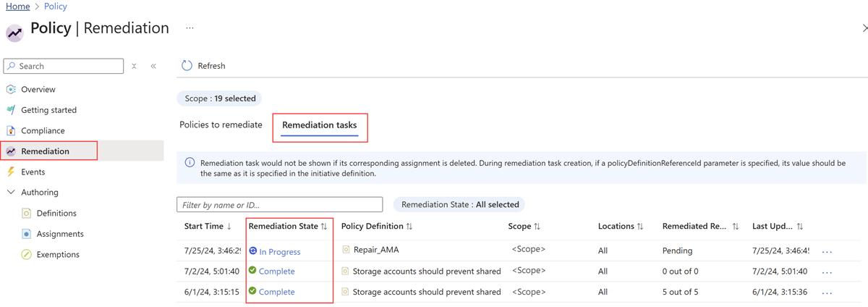Open the Exemptions page icon
This screenshot has height=307, width=868.
[x=27, y=254]
